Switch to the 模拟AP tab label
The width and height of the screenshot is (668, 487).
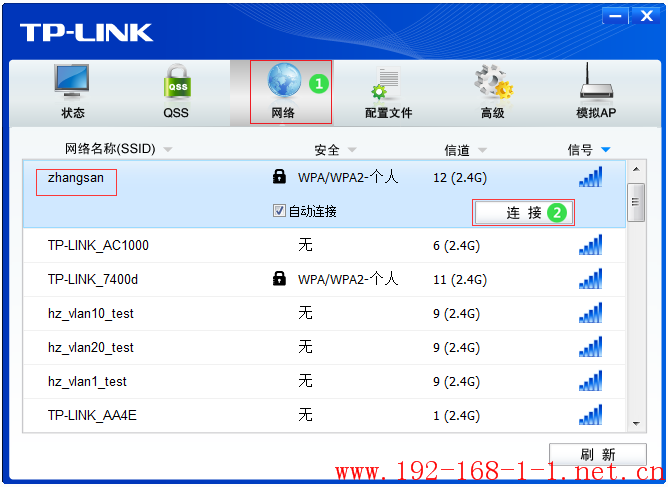point(596,113)
